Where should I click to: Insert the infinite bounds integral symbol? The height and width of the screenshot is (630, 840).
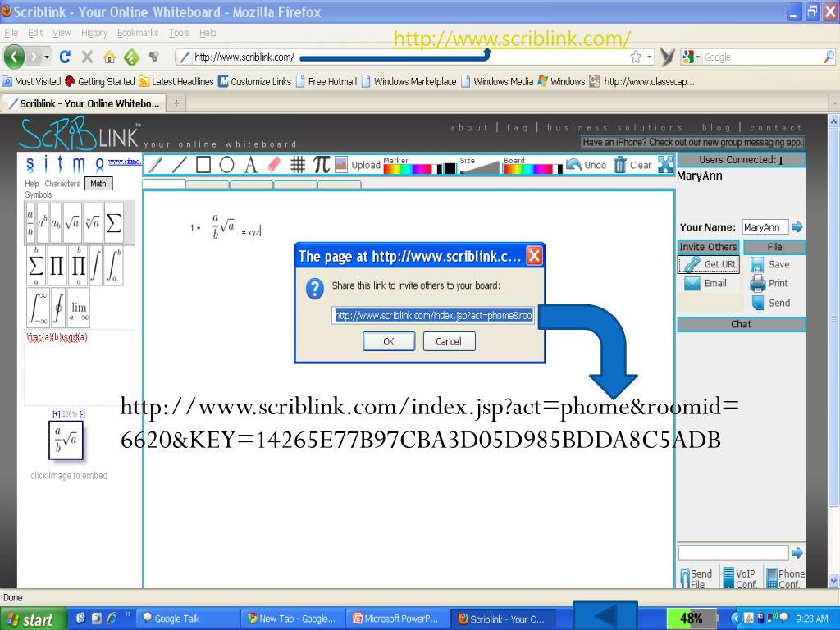(x=38, y=308)
